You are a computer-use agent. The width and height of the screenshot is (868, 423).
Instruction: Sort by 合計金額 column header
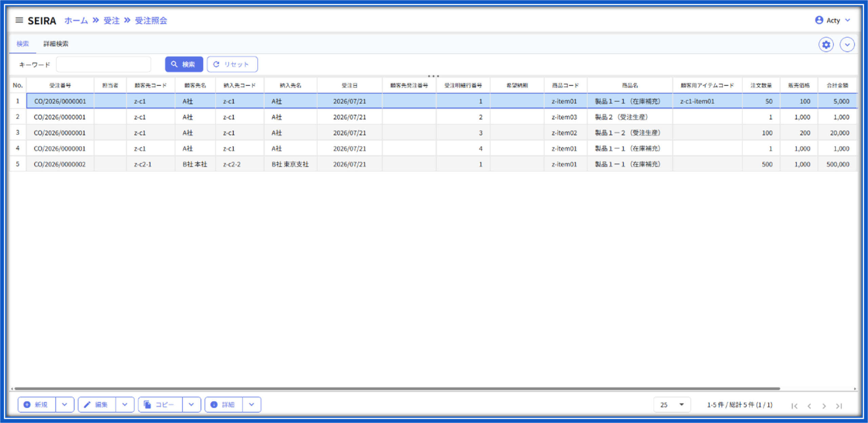[x=837, y=85]
